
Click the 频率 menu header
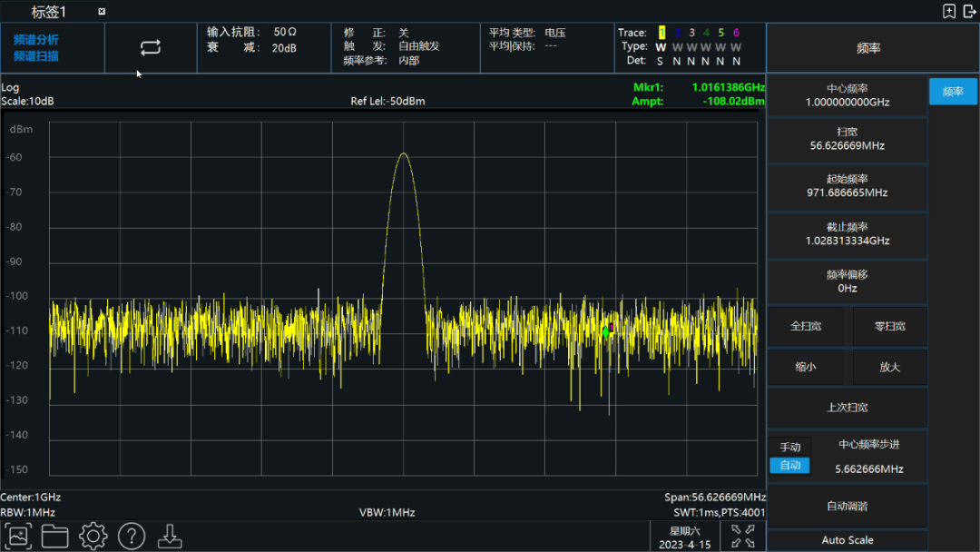pos(868,48)
